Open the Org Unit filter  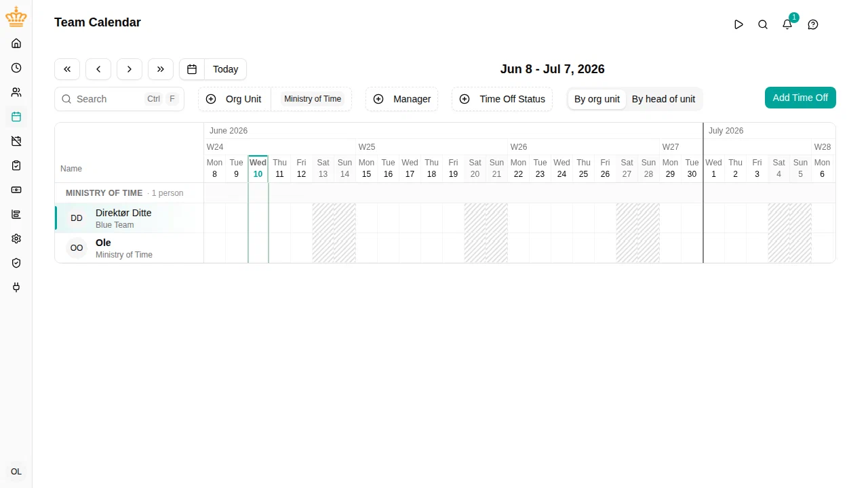tap(234, 99)
